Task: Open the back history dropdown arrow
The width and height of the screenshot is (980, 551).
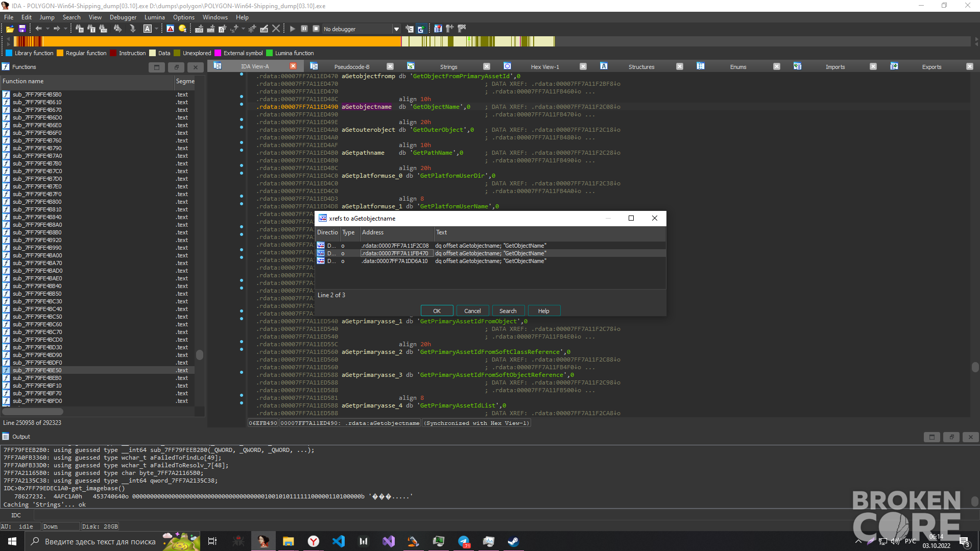Action: [x=47, y=29]
